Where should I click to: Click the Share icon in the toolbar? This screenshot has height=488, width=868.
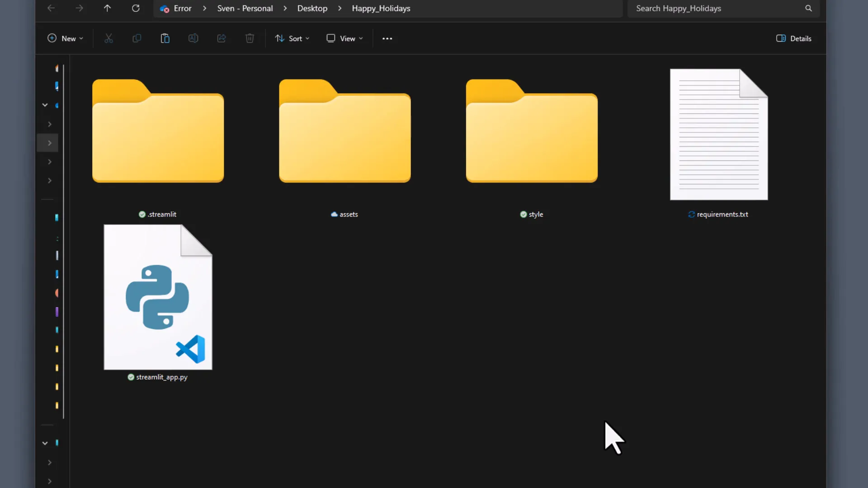221,38
